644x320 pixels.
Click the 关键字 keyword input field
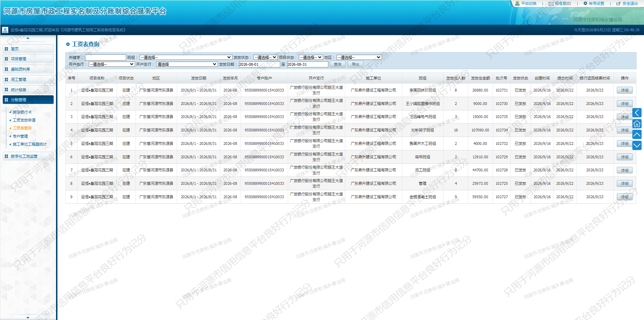[x=106, y=57]
